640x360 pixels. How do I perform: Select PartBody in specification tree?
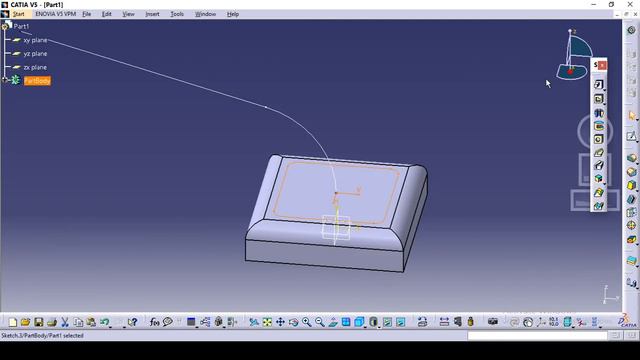point(37,81)
